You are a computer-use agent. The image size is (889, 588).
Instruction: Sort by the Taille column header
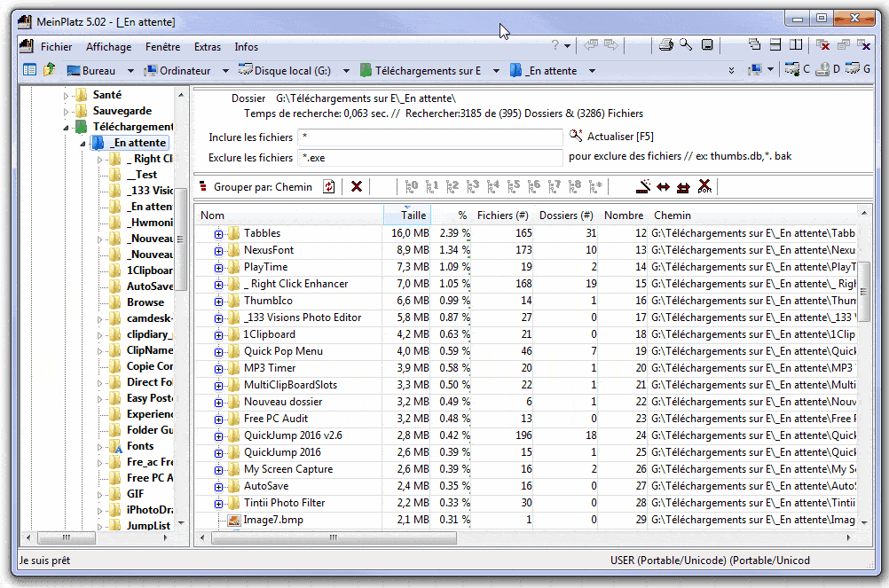point(407,216)
